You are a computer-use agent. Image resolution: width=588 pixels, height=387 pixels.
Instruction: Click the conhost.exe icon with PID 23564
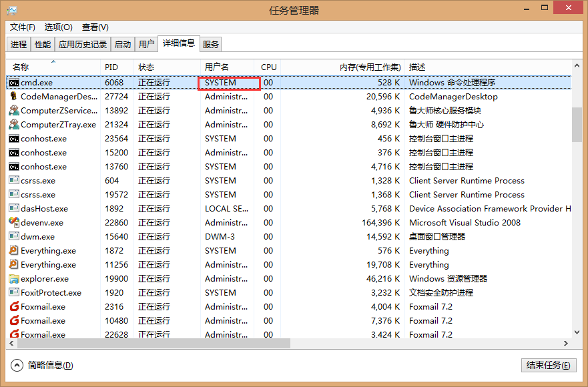(14, 138)
